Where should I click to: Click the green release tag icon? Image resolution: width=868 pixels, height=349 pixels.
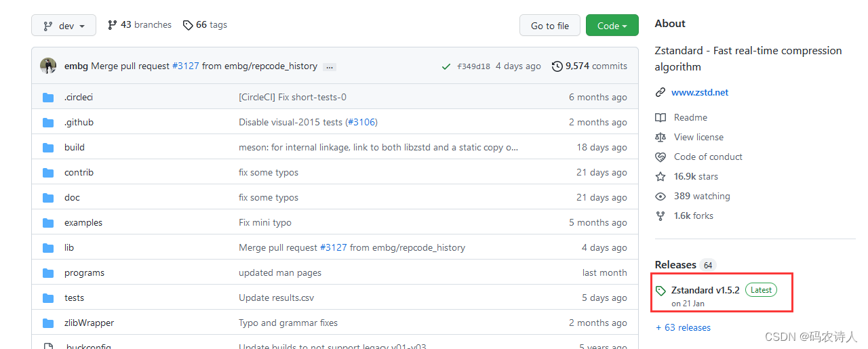[661, 291]
